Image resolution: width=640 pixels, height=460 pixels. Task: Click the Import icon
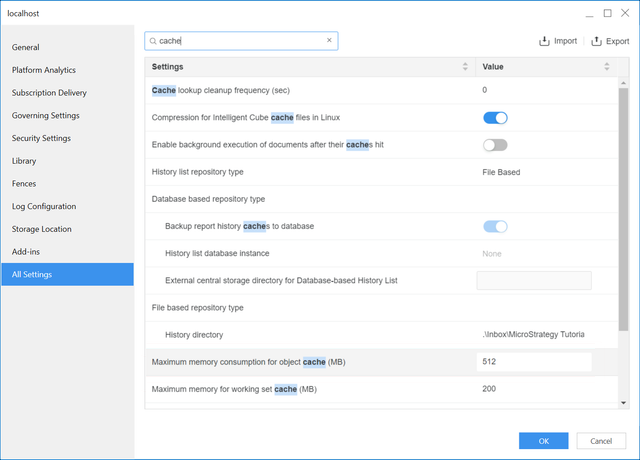[x=545, y=41]
